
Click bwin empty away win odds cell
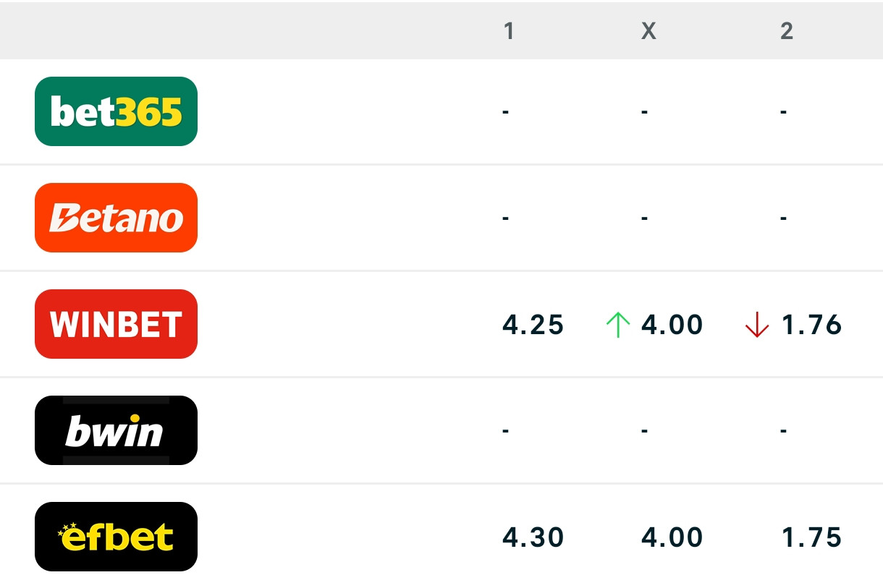coord(784,431)
